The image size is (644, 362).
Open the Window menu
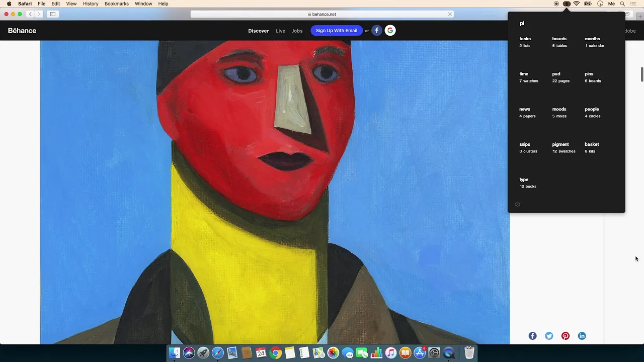[x=143, y=4]
